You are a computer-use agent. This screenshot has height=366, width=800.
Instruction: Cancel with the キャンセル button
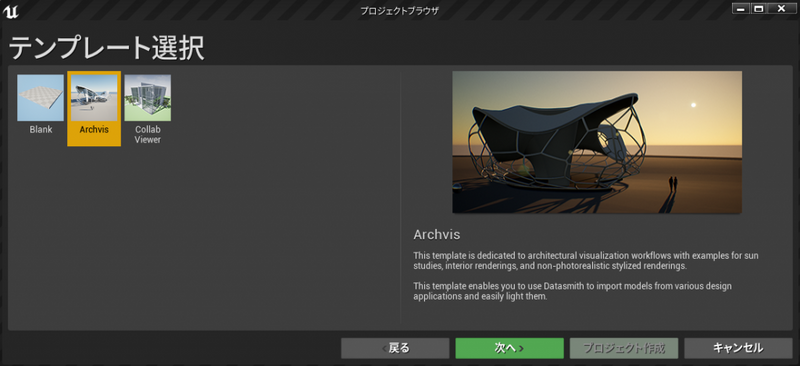coord(738,348)
